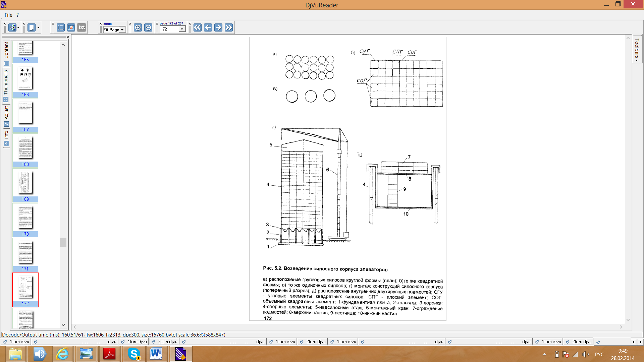This screenshot has width=644, height=362.
Task: Switch to the Adjust side tab
Action: (x=6, y=116)
